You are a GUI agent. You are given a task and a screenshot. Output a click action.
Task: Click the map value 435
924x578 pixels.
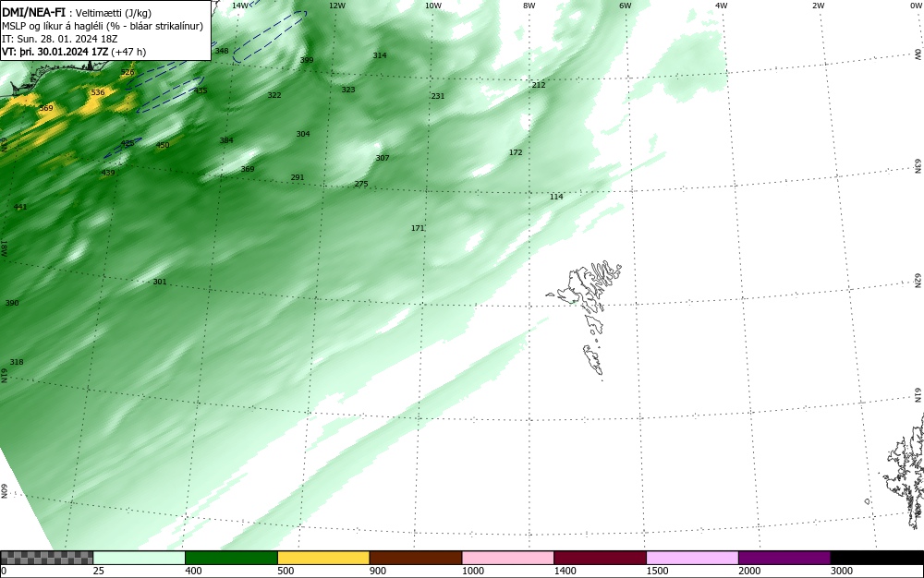(x=201, y=90)
